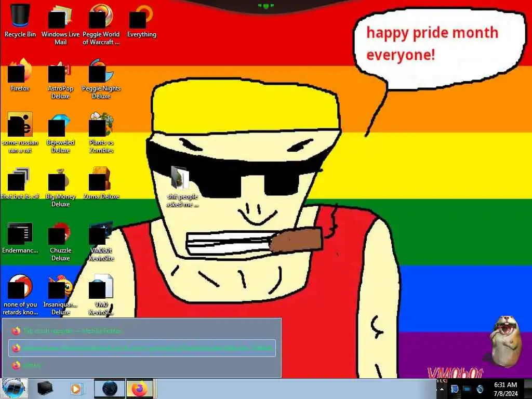Open the black box pinned taskbar icon
Viewport: 532px width, 399px height.
point(45,389)
